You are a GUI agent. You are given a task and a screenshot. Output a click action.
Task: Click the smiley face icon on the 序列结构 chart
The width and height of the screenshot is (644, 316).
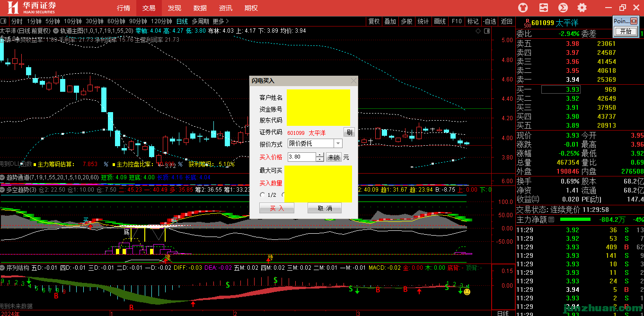tap(467, 292)
